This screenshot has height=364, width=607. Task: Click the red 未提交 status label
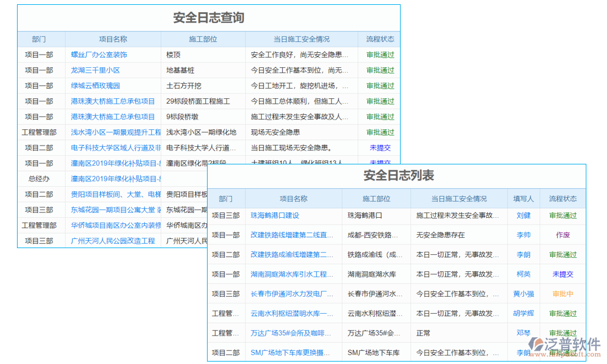[562, 274]
